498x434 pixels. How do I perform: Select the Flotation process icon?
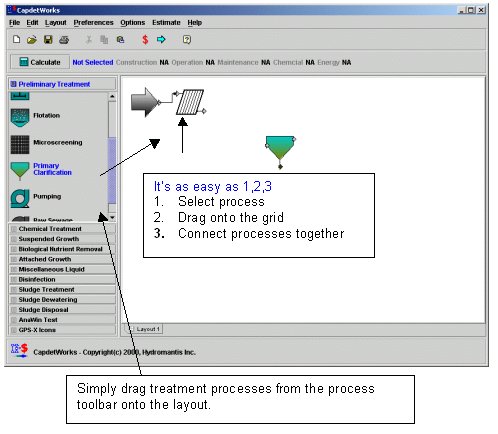20,117
